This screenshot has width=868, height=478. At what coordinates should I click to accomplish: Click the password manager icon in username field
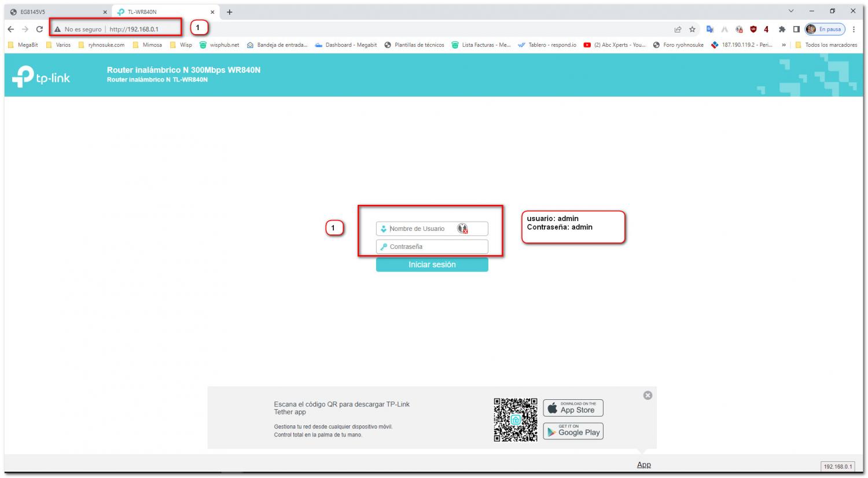click(x=462, y=229)
